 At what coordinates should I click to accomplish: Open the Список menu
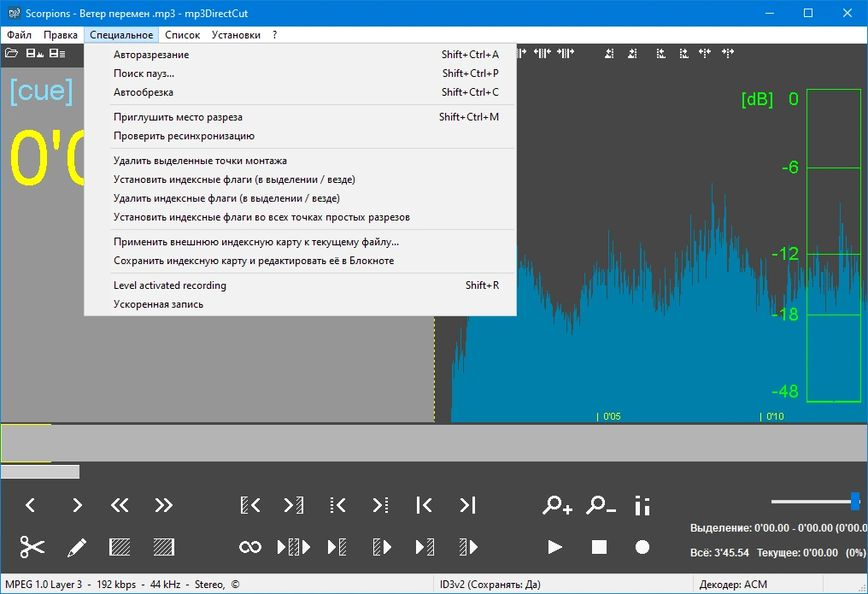pyautogui.click(x=182, y=35)
